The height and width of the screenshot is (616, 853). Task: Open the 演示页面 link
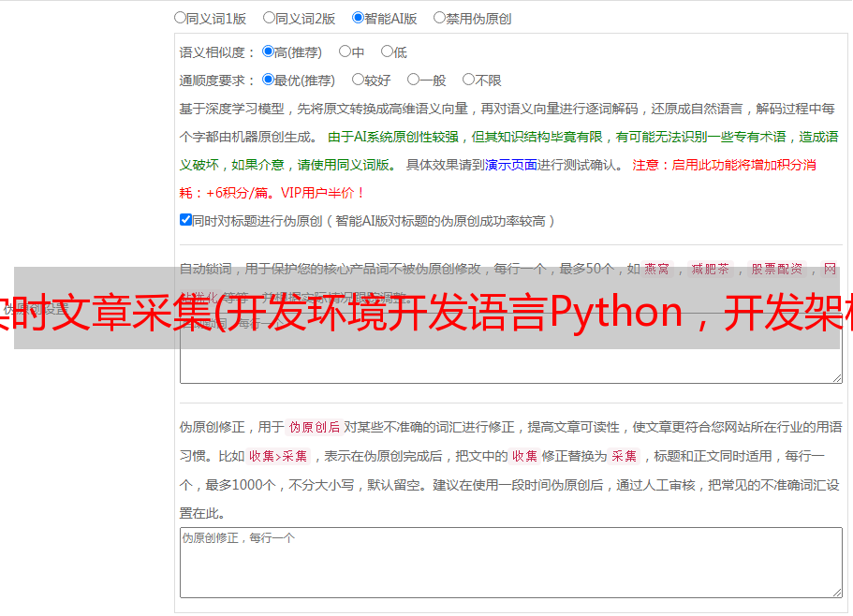point(510,165)
